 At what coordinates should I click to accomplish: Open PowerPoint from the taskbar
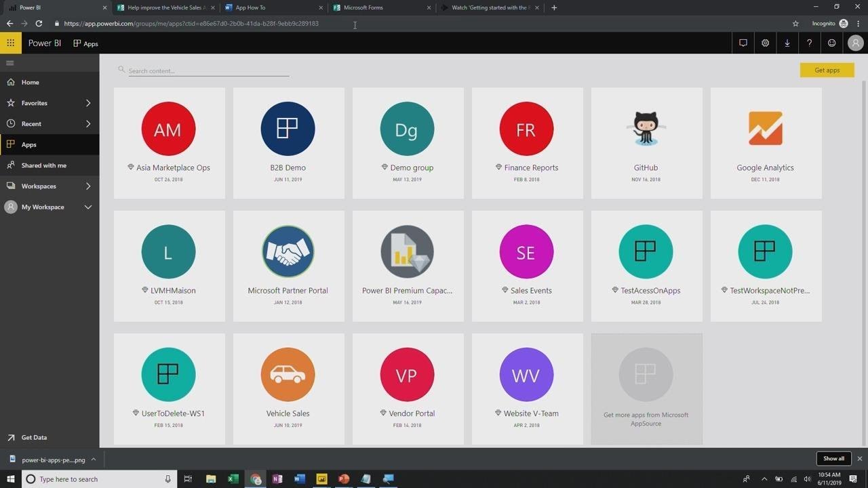click(344, 479)
